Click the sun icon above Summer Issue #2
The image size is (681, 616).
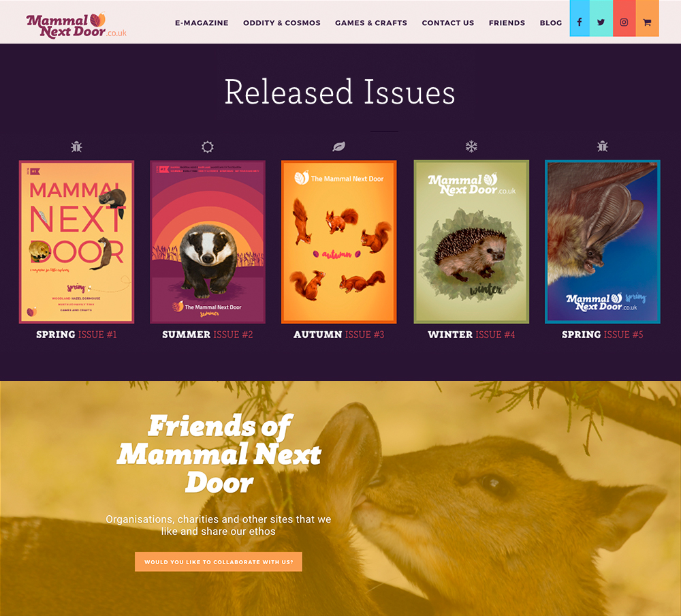208,147
